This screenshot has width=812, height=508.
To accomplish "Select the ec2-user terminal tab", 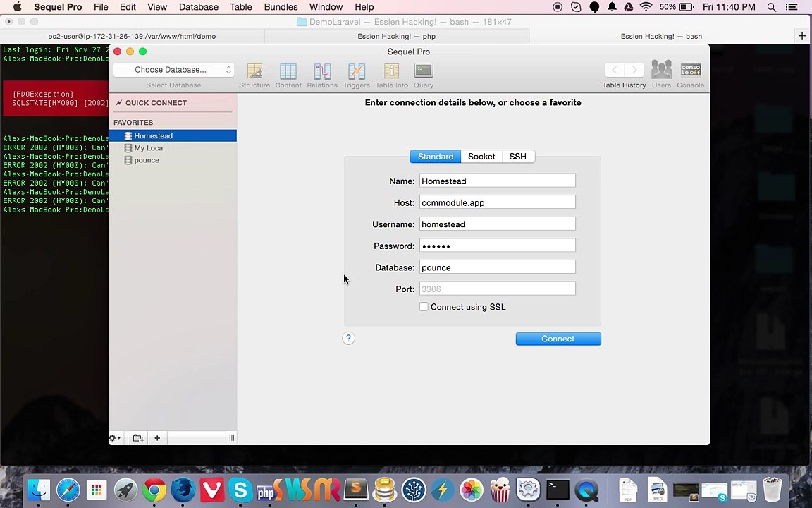I will click(x=132, y=36).
